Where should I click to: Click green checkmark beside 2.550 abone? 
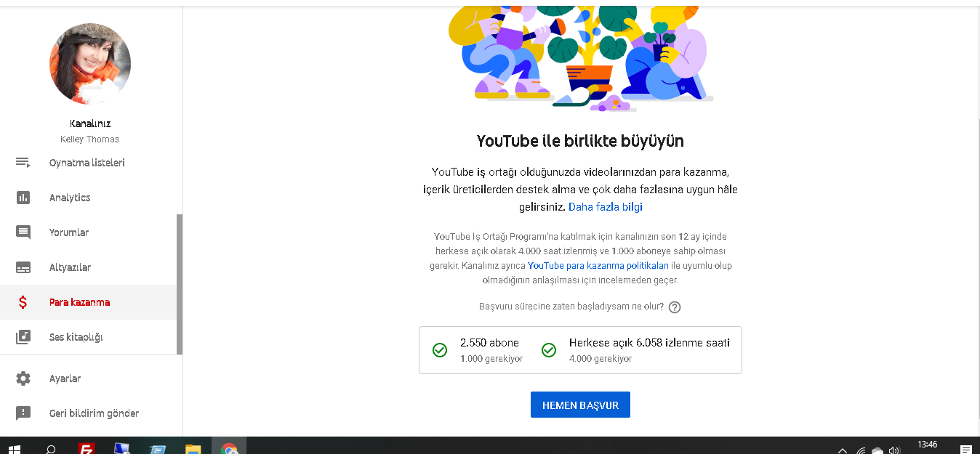pos(440,350)
